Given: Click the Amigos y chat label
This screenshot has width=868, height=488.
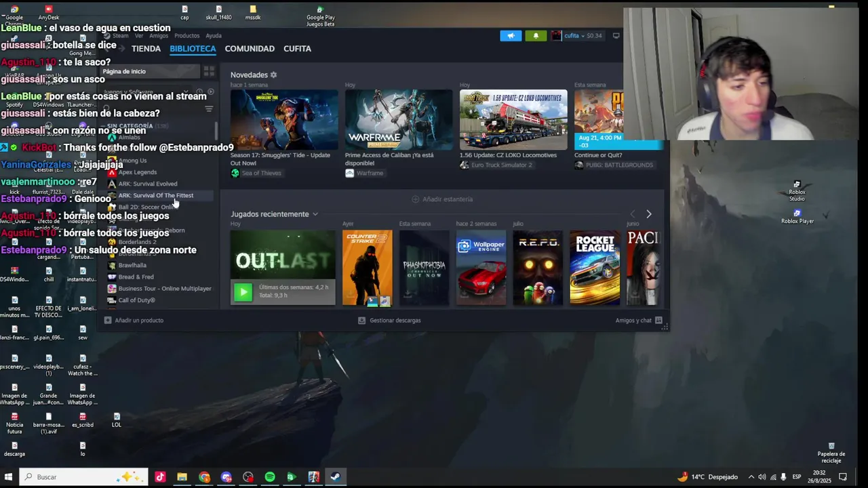Looking at the screenshot, I should pos(633,320).
